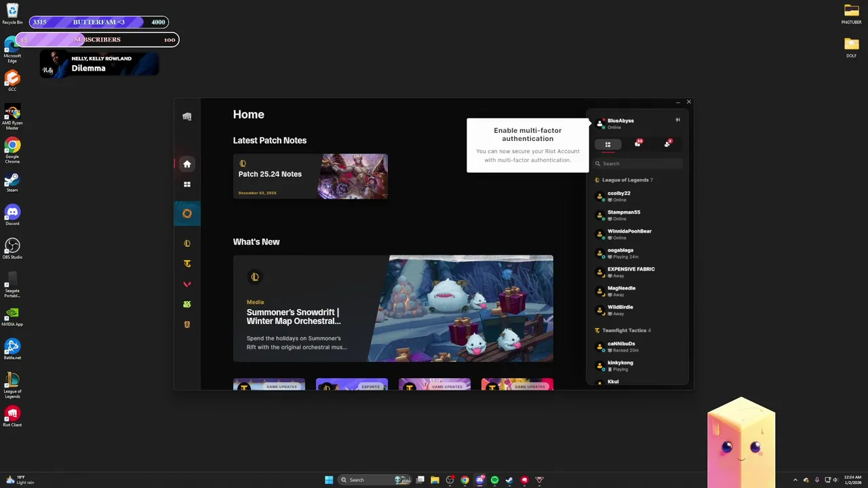
Task: Open Discord desktop shortcut
Action: (12, 215)
